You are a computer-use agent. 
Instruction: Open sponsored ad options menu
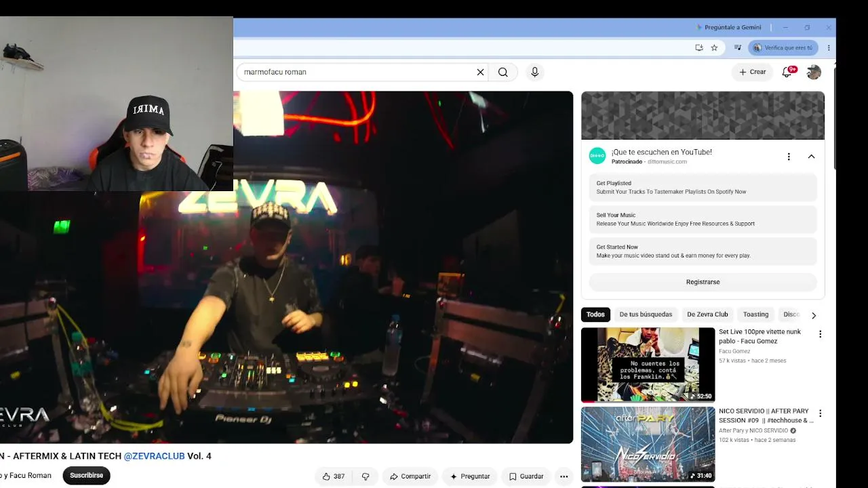(789, 157)
